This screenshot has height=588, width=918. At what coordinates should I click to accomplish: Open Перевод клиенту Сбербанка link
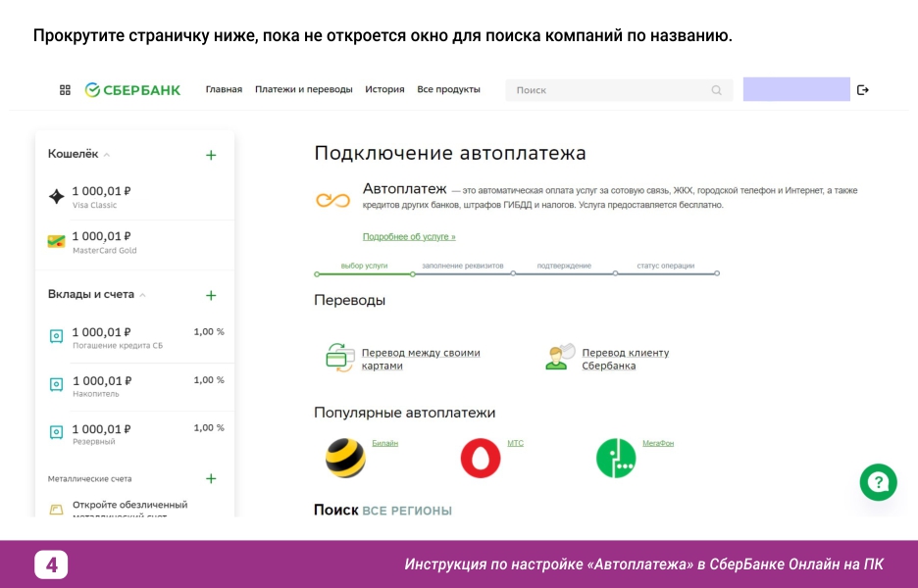click(x=626, y=360)
